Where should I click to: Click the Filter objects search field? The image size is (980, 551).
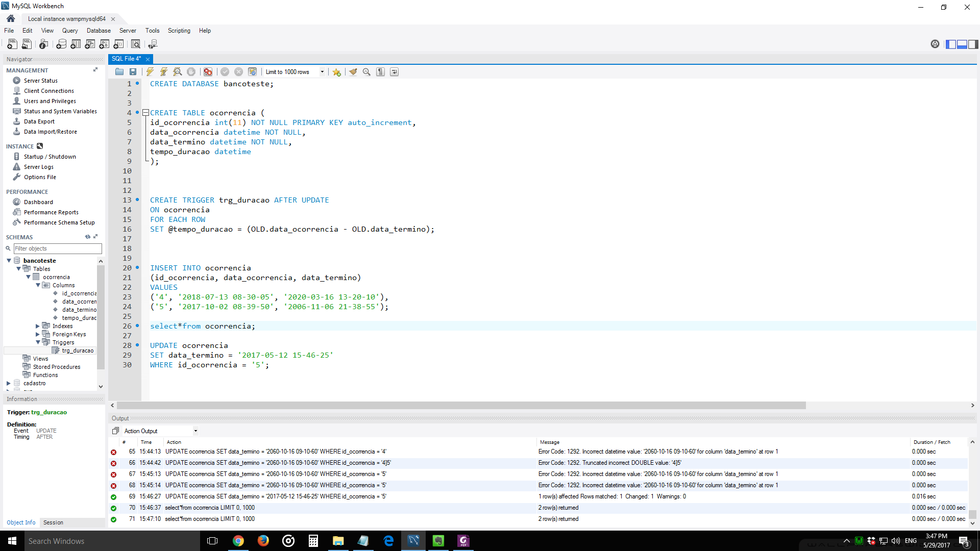pos(58,248)
